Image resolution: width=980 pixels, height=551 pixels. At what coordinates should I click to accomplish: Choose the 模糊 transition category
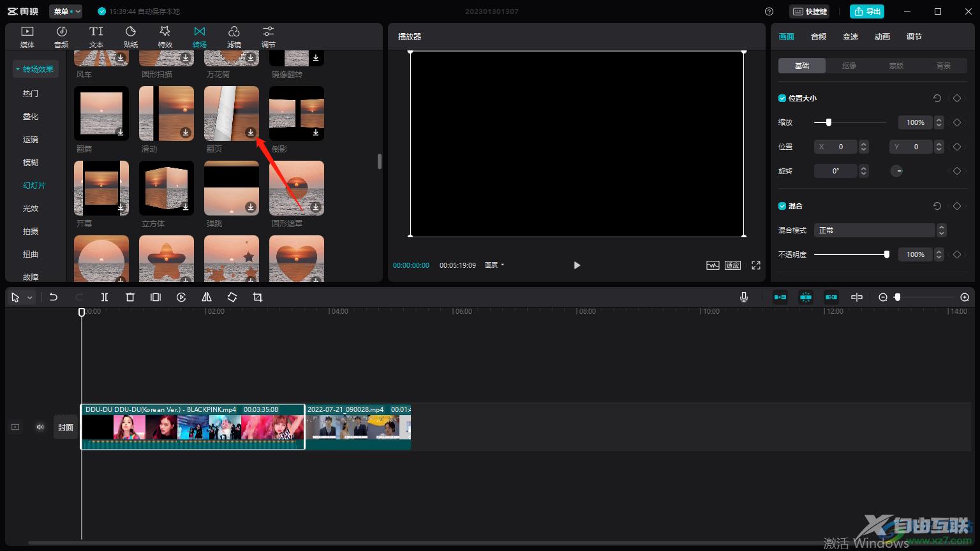tap(31, 162)
